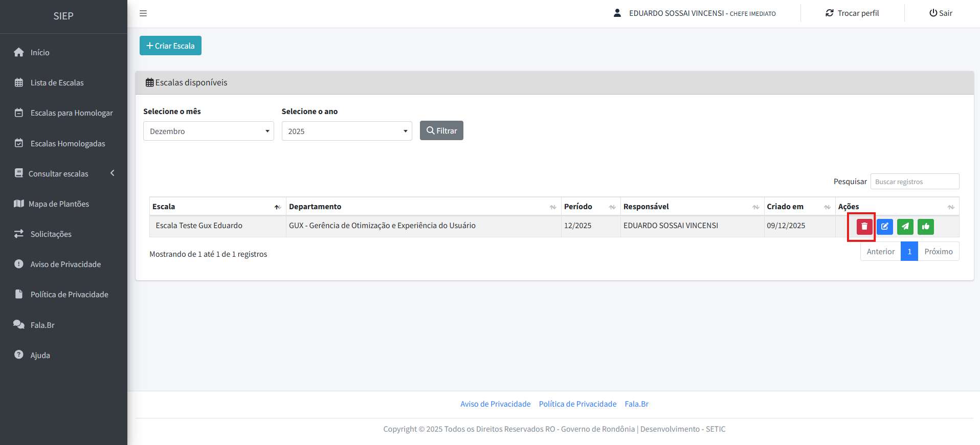Open Mapa de Plantões menu item
The height and width of the screenshot is (445, 980).
(x=58, y=204)
